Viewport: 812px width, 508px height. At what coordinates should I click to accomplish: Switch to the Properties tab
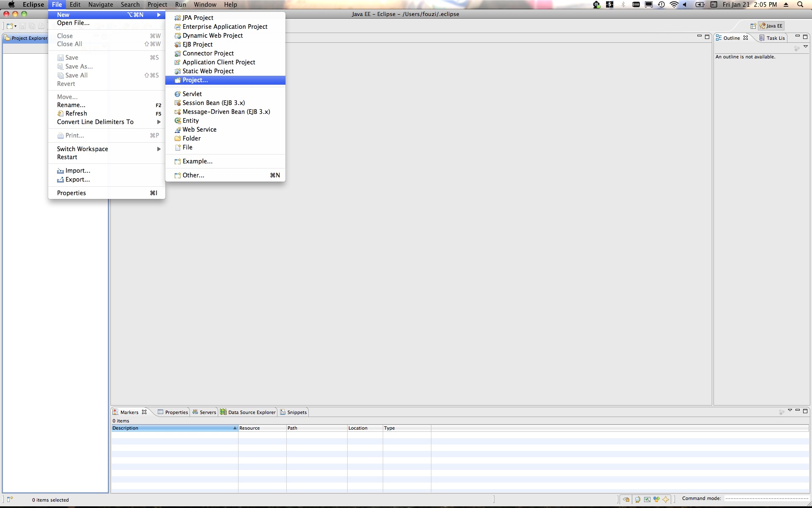tap(173, 412)
